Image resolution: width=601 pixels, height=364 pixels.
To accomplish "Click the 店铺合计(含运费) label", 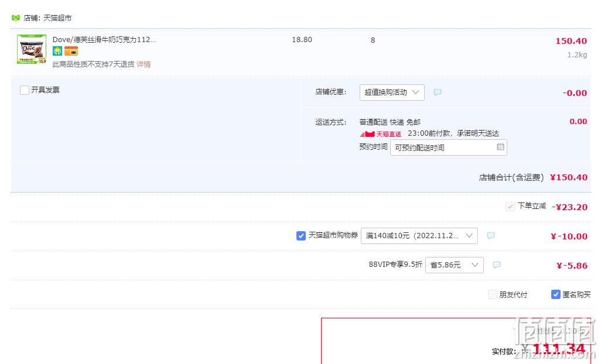I will tap(511, 177).
